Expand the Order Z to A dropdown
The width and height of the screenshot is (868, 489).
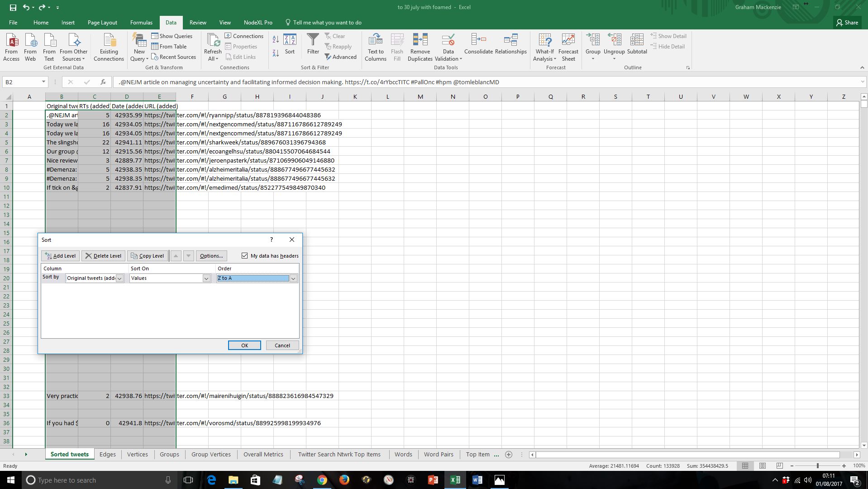pos(293,278)
